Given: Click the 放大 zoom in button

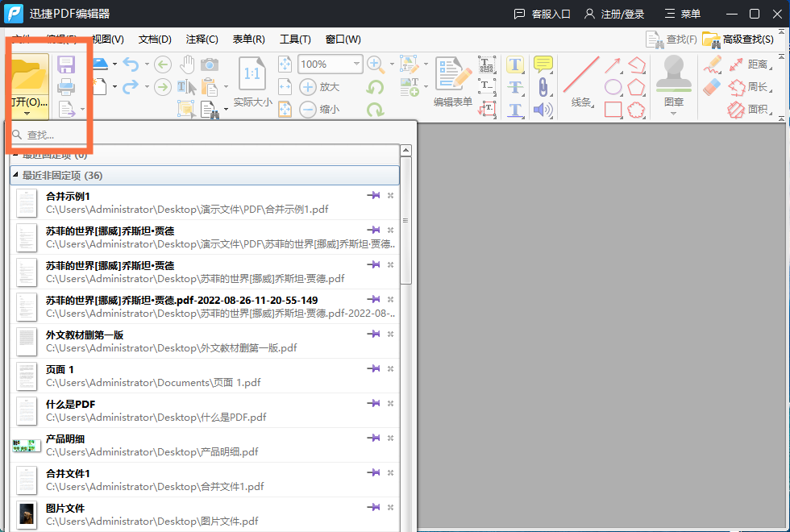Looking at the screenshot, I should point(319,87).
